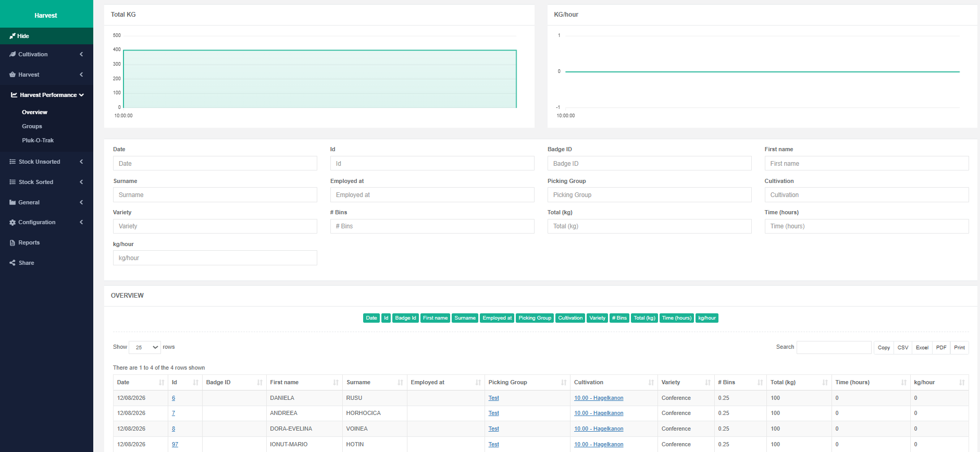Sort table by First name column arrows

336,383
